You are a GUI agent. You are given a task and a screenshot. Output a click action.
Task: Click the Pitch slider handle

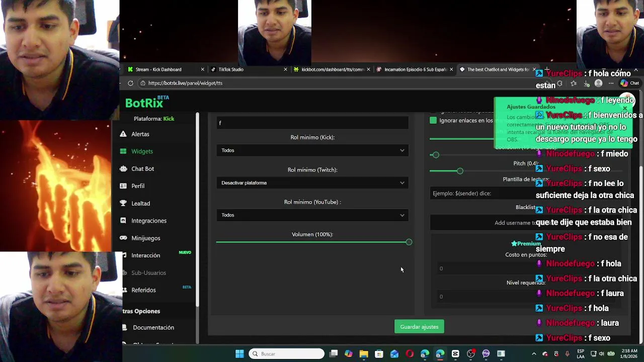[460, 171]
